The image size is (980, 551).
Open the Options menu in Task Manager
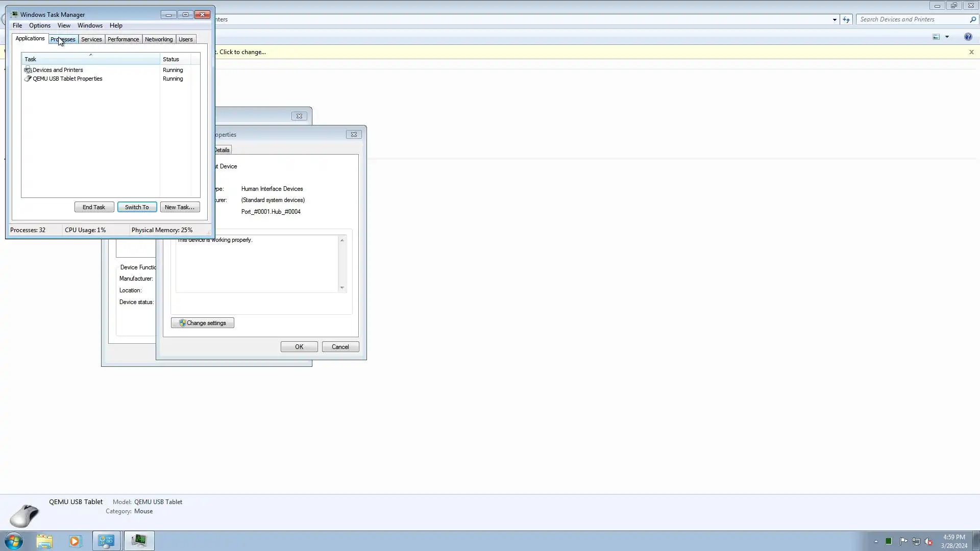(39, 26)
